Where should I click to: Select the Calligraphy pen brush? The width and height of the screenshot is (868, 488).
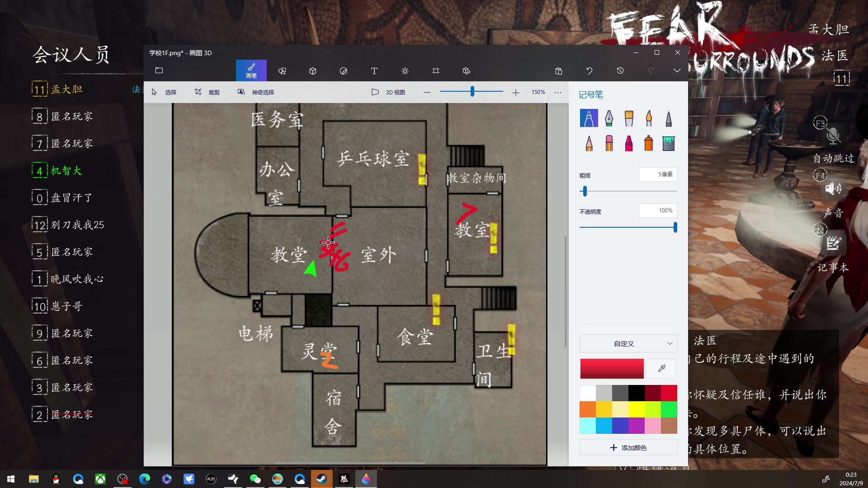click(x=609, y=118)
